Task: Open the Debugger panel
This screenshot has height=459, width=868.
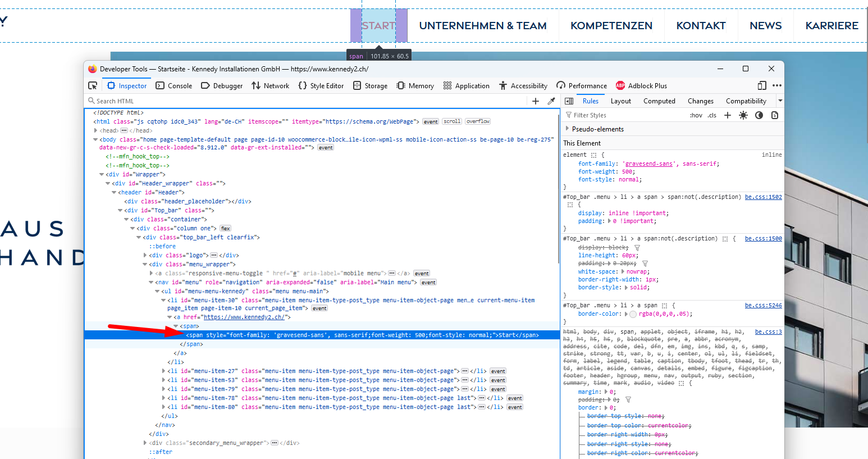Action: (222, 85)
